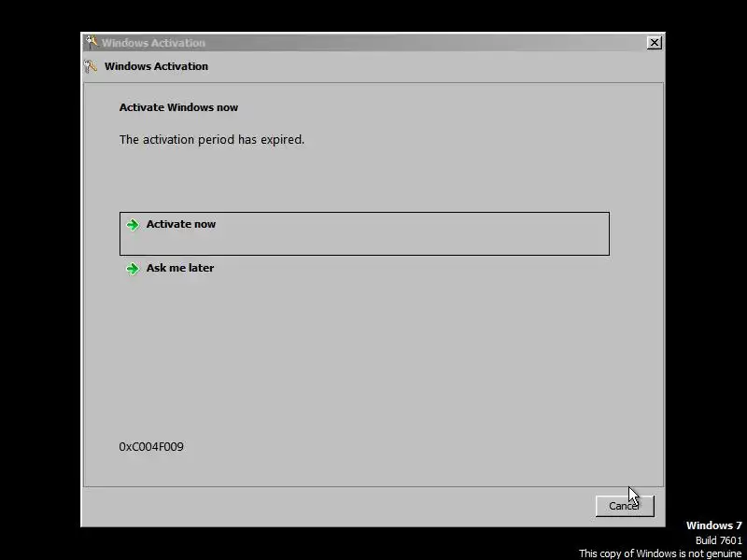The image size is (747, 560).
Task: Click the Cancel button
Action: tap(625, 506)
